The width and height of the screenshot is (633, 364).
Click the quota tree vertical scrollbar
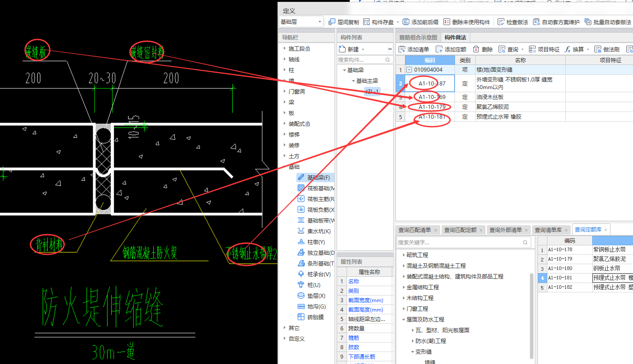tap(532, 316)
